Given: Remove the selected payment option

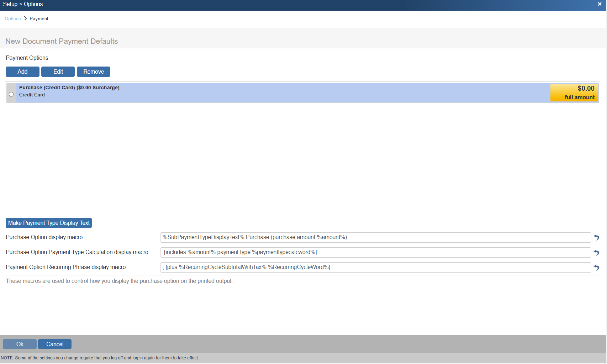Looking at the screenshot, I should pyautogui.click(x=94, y=72).
